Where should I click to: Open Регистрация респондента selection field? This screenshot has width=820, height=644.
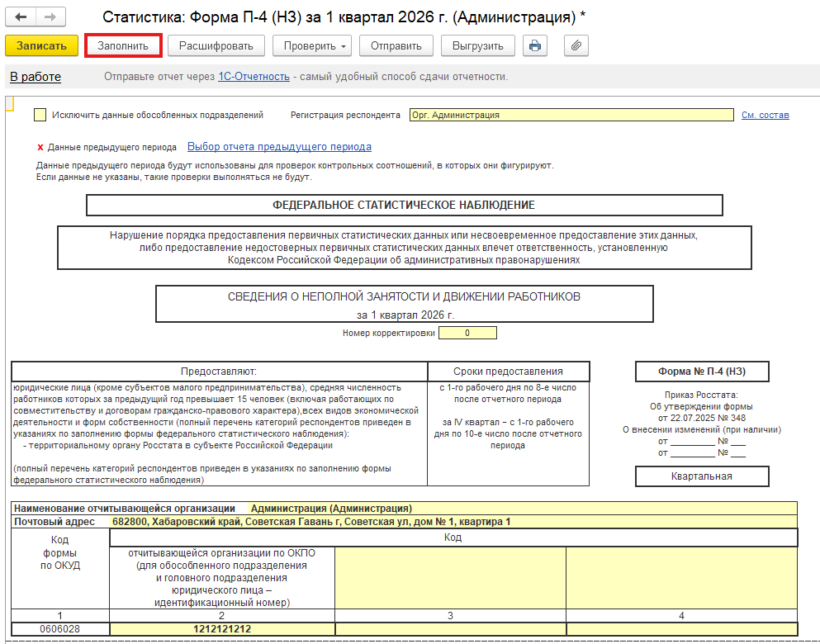(571, 115)
